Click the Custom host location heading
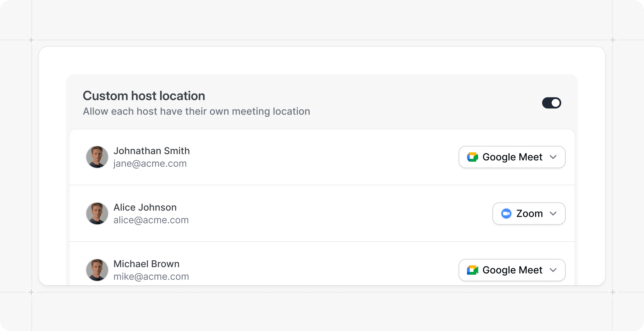Image resolution: width=644 pixels, height=331 pixels. (144, 96)
